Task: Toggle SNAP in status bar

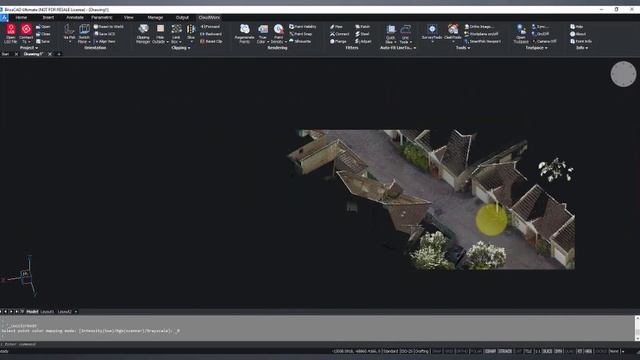Action: (x=437, y=351)
